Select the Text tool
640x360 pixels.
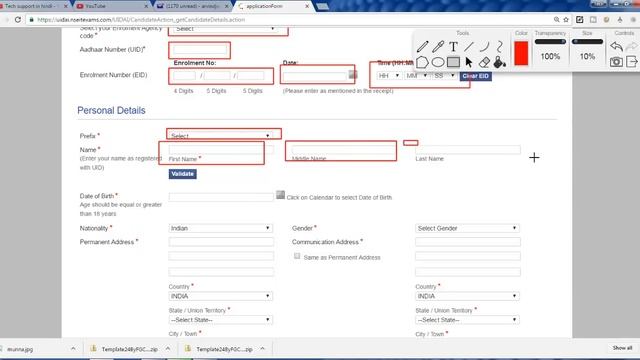point(453,47)
